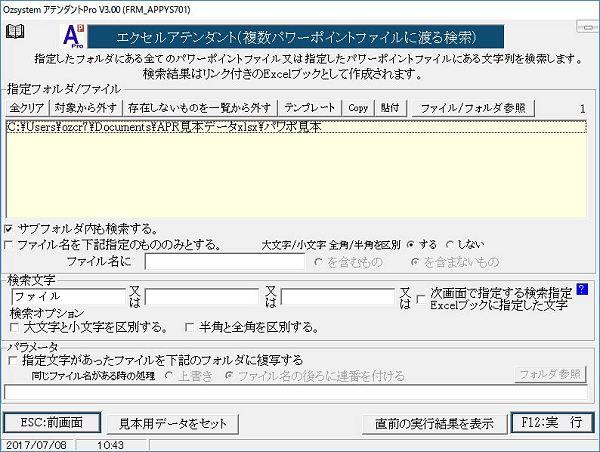Click the time 10:43 in status bar
The width and height of the screenshot is (600, 452).
coord(110,445)
